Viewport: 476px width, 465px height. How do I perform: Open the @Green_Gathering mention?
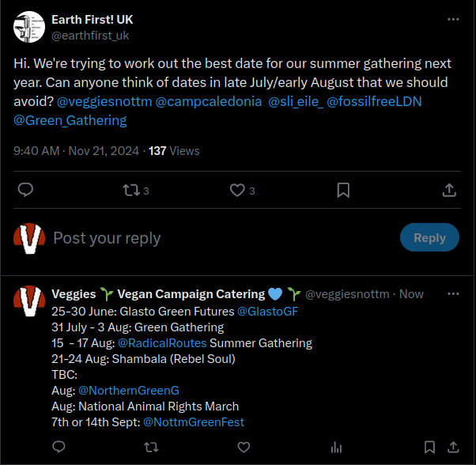(x=70, y=120)
